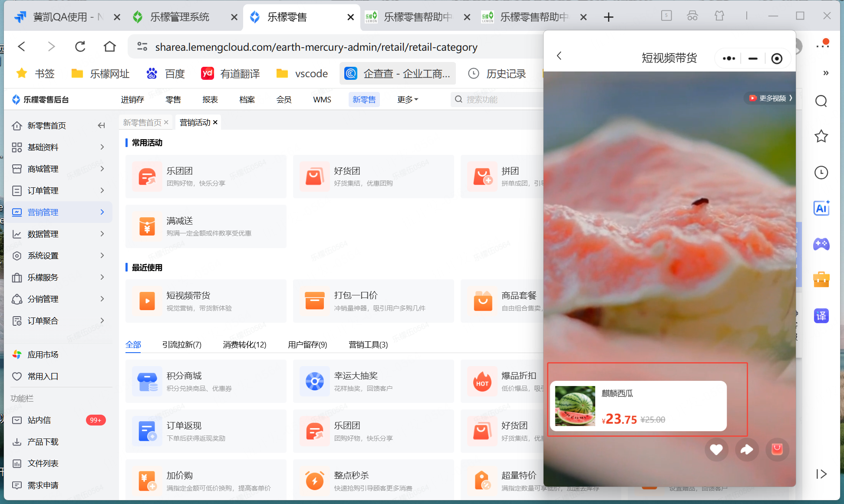844x504 pixels.
Task: Click the 麒麟西瓜 product thumbnail
Action: 575,406
